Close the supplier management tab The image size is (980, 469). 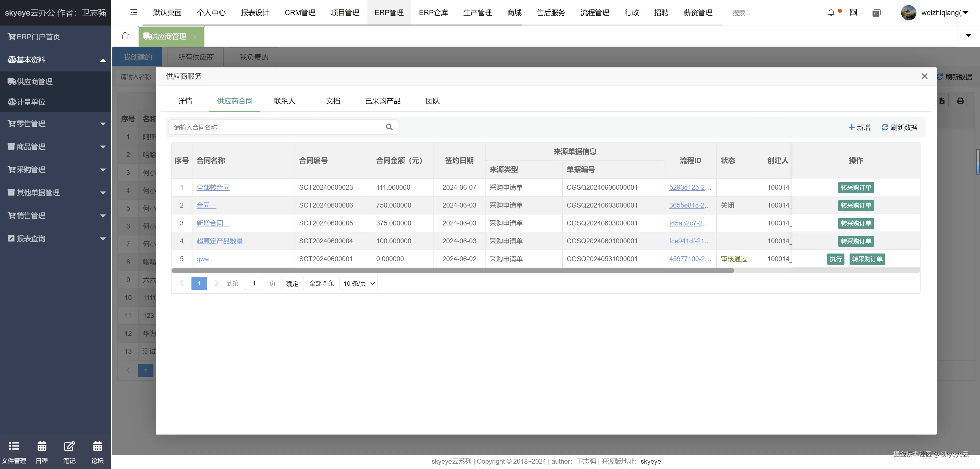click(195, 37)
